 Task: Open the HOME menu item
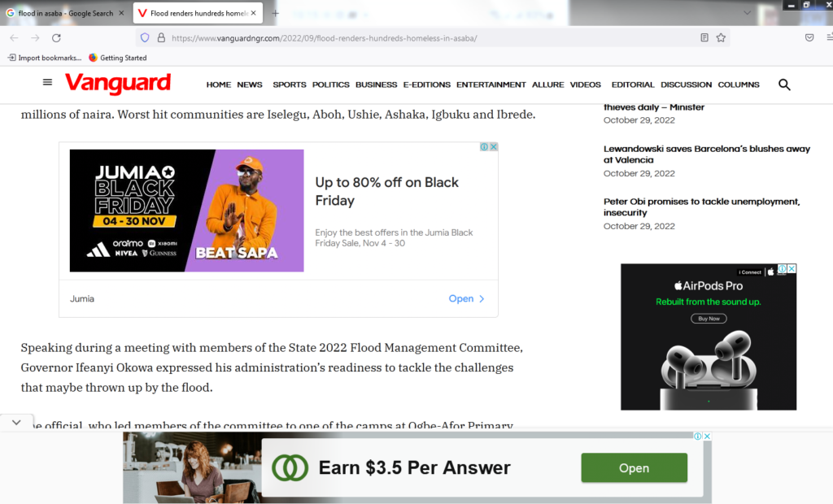click(x=218, y=85)
